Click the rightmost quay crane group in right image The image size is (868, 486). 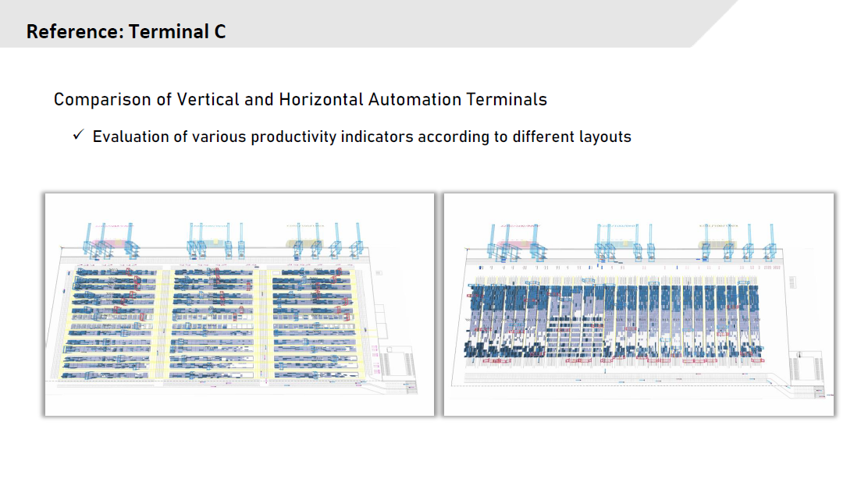coord(727,240)
